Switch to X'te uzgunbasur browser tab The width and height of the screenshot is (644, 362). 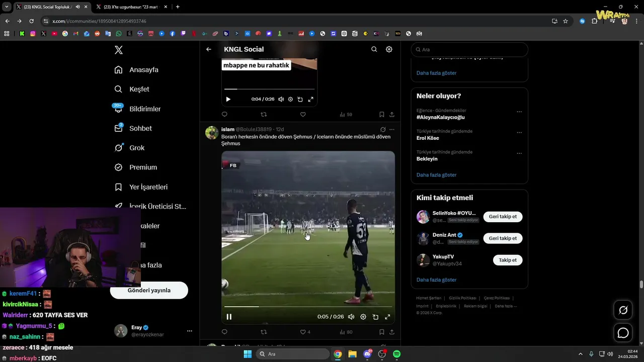tap(131, 7)
